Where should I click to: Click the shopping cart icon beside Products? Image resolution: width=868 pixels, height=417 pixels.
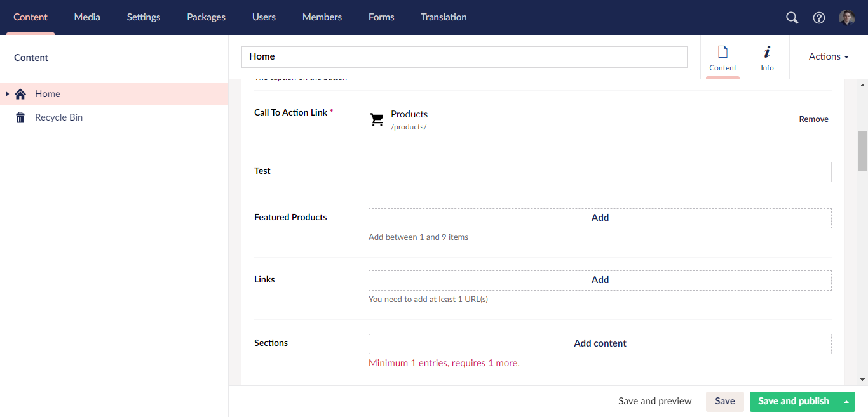[376, 119]
